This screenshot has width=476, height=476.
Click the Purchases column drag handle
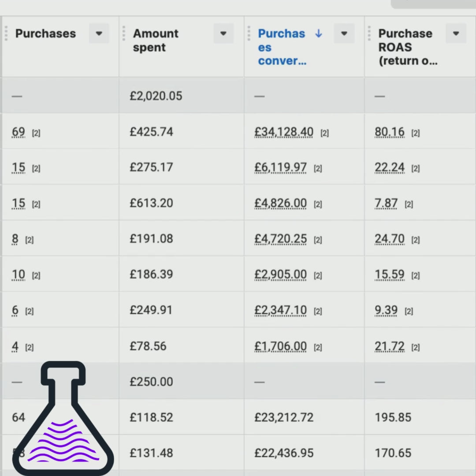click(x=6, y=33)
